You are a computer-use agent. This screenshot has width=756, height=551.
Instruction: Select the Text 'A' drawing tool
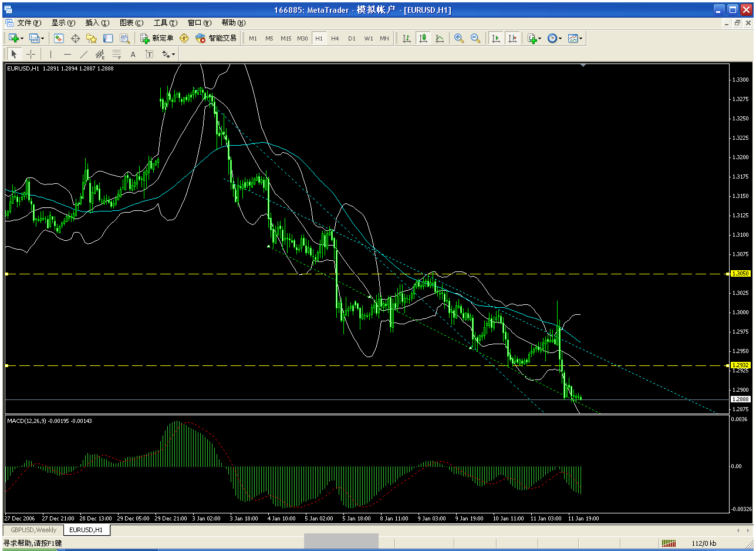[x=133, y=54]
